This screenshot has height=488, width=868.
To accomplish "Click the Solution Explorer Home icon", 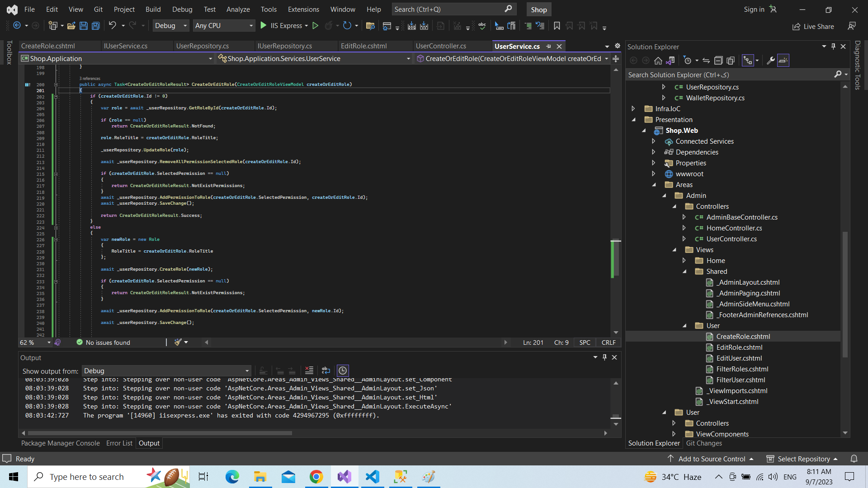I will click(x=658, y=61).
